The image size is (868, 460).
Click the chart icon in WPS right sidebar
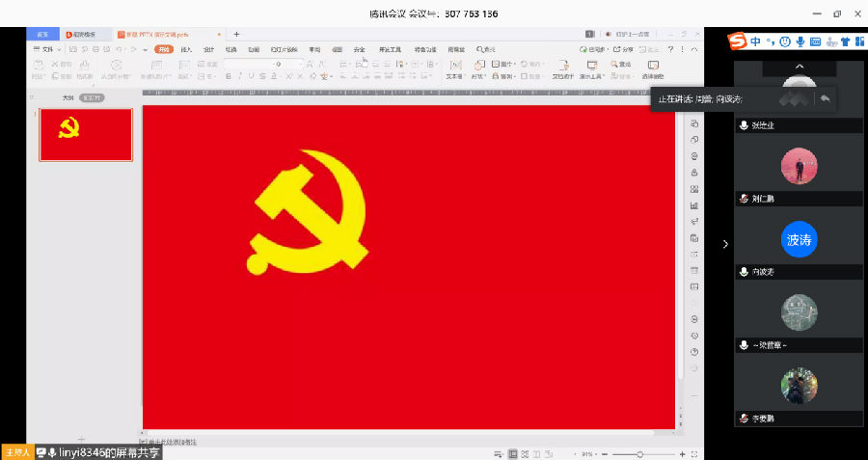pos(694,205)
